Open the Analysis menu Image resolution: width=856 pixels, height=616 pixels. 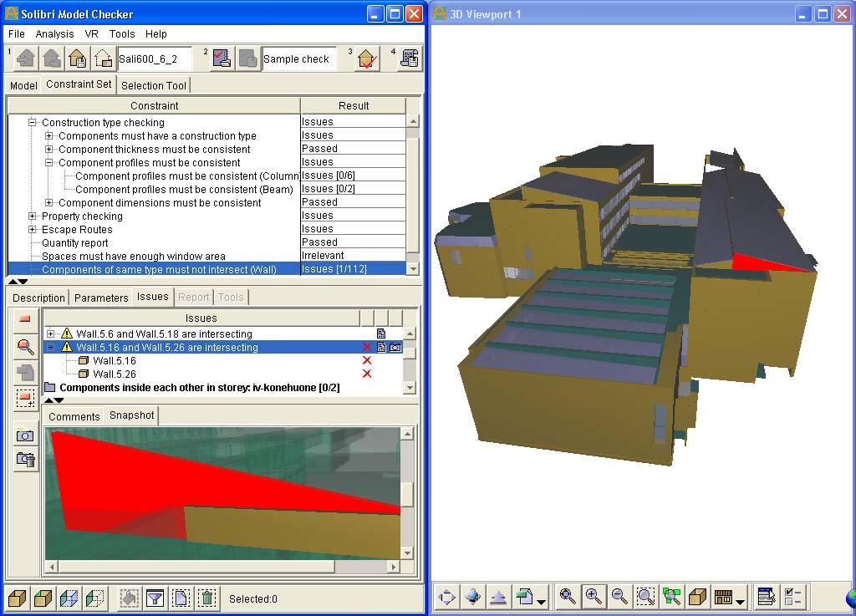(x=54, y=33)
